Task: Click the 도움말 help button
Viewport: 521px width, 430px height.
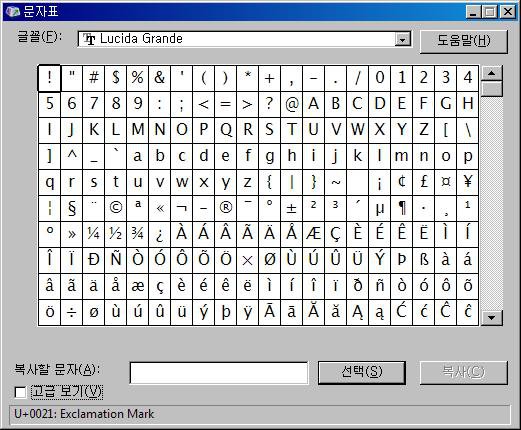Action: click(464, 41)
